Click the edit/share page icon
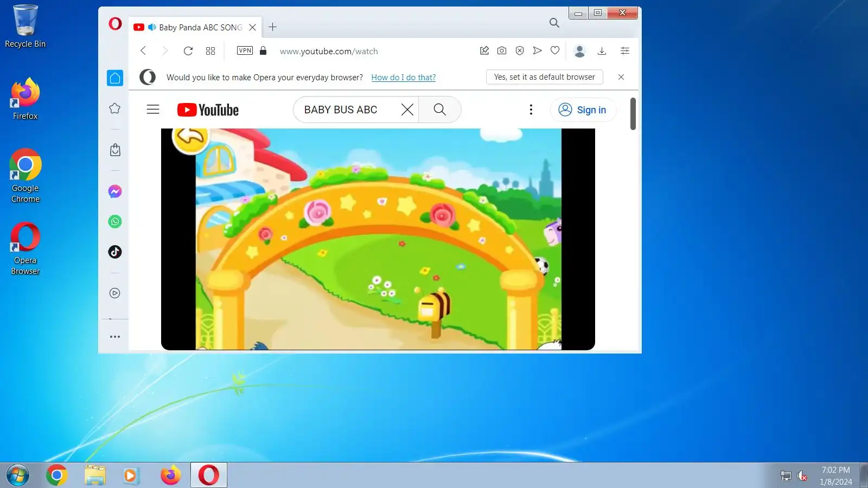Screen dimensions: 868x488 (484, 50)
